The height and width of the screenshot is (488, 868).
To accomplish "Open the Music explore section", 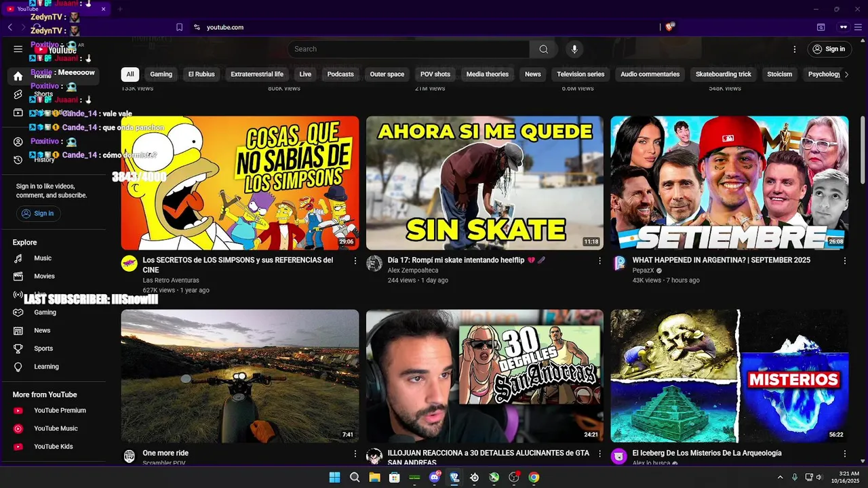I will (43, 258).
